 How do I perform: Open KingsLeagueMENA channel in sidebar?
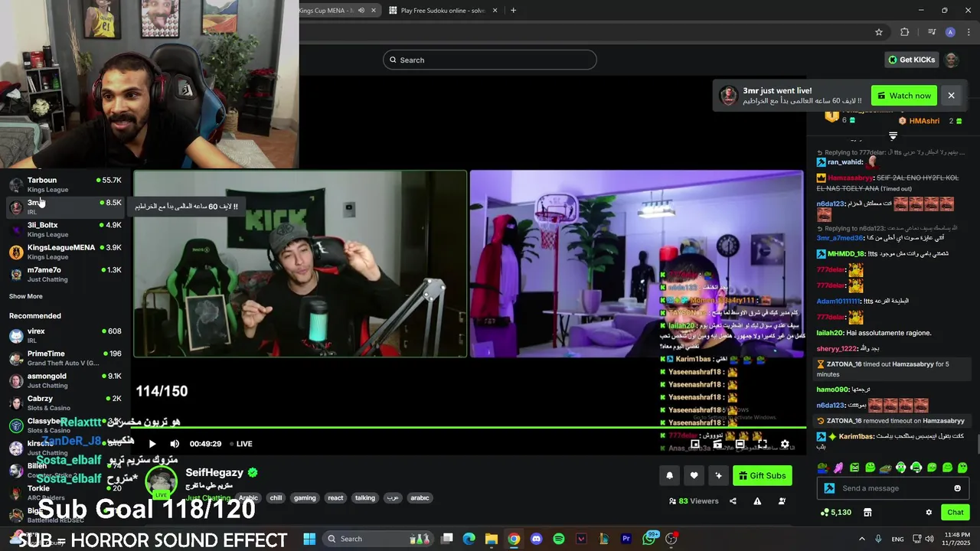click(65, 252)
